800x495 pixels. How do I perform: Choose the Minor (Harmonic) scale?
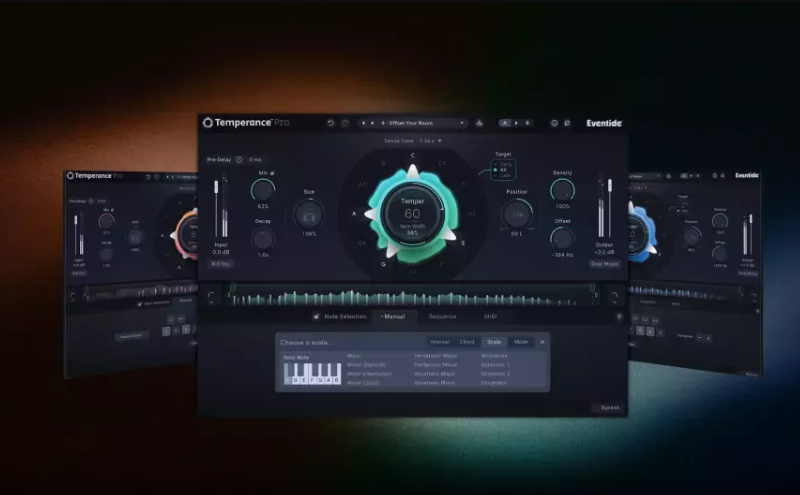click(369, 374)
